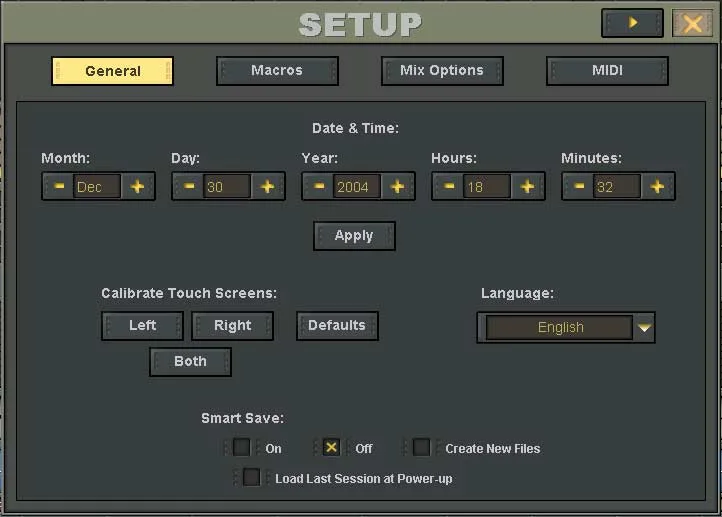Select the Year field showing 2004
This screenshot has height=517, width=722.
[357, 186]
